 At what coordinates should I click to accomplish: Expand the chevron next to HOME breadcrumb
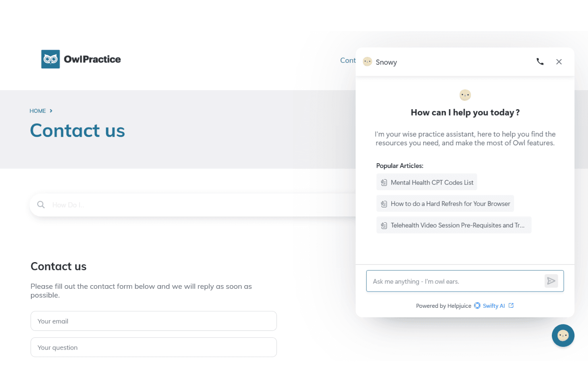coord(51,111)
